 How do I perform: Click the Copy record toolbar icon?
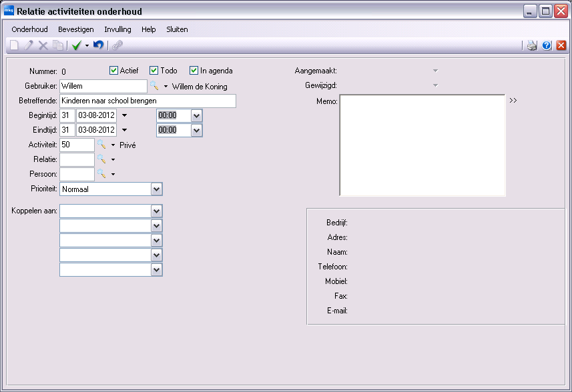pos(58,45)
